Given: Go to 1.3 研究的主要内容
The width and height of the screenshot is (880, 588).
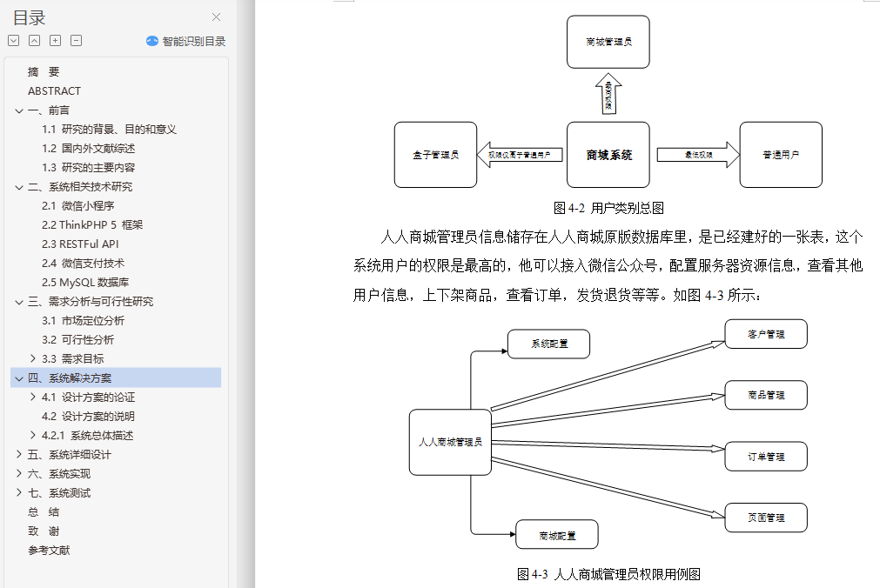Looking at the screenshot, I should click(88, 168).
